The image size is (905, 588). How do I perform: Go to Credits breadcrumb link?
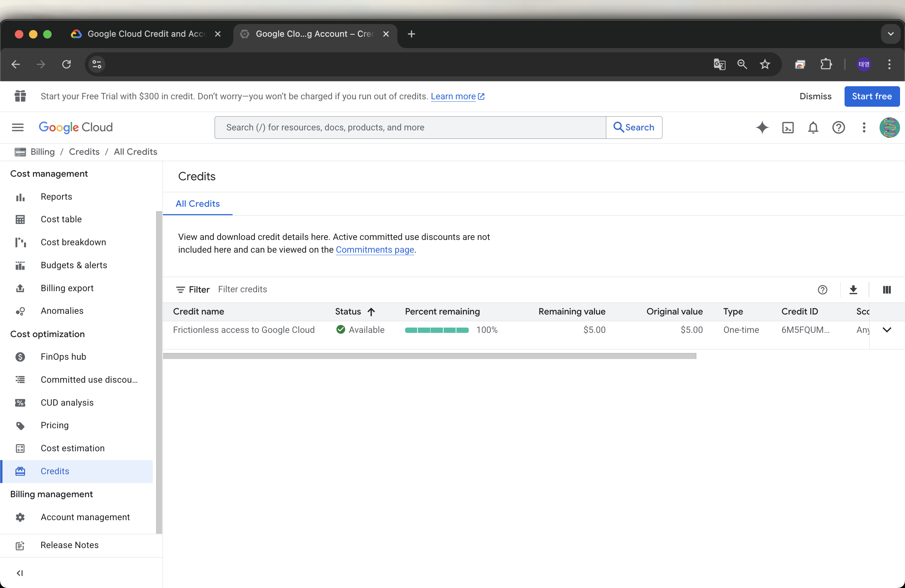(x=84, y=152)
